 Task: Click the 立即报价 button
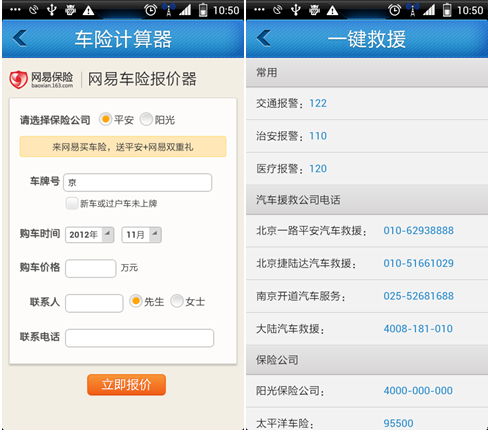[126, 385]
